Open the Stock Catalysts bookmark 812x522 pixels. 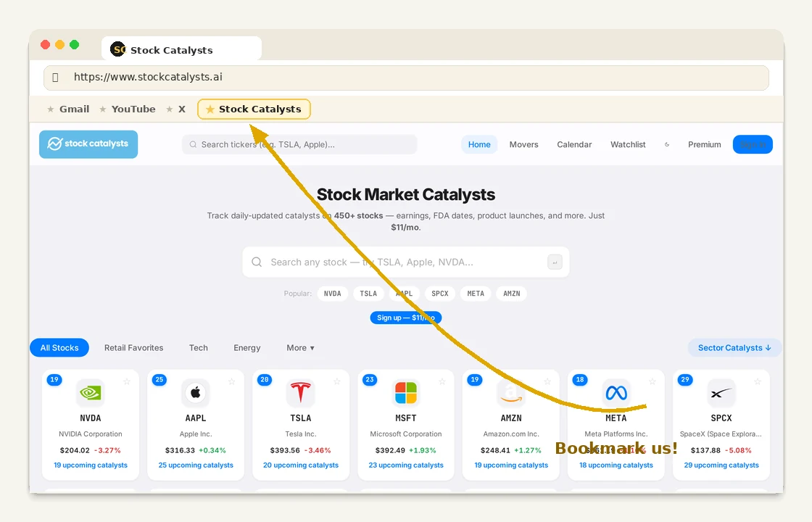coord(254,109)
